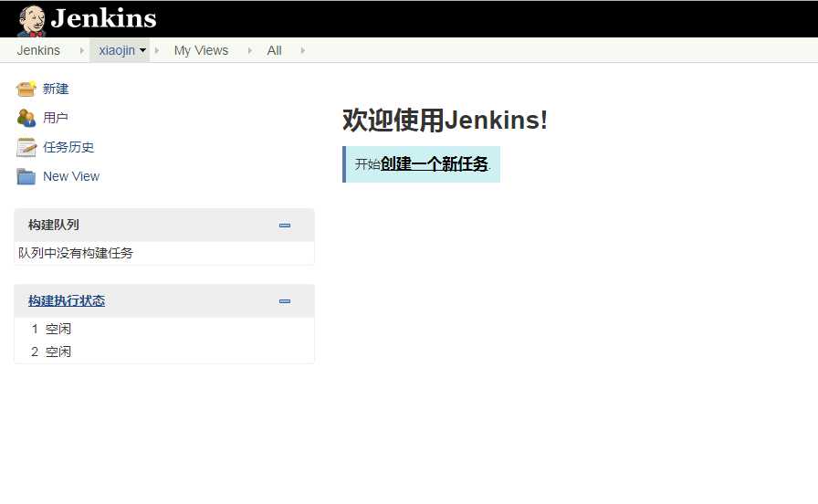
Task: Open the 新建 link
Action: point(56,89)
